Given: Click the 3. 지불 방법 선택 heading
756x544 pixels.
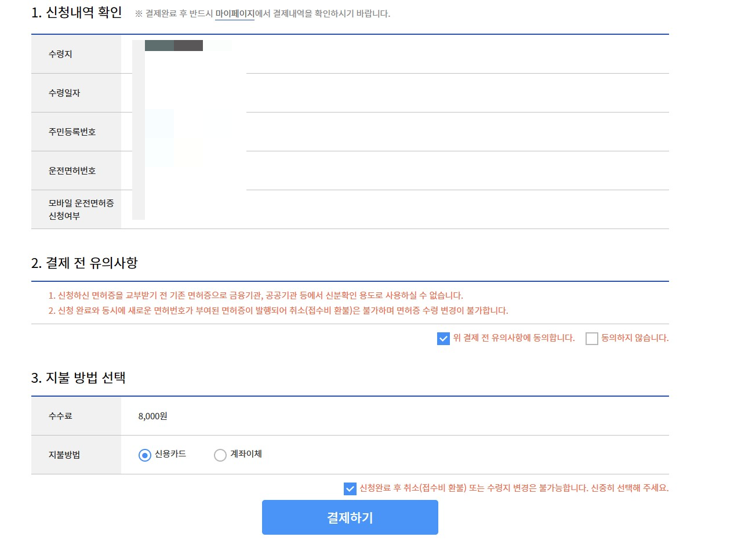Looking at the screenshot, I should [78, 378].
